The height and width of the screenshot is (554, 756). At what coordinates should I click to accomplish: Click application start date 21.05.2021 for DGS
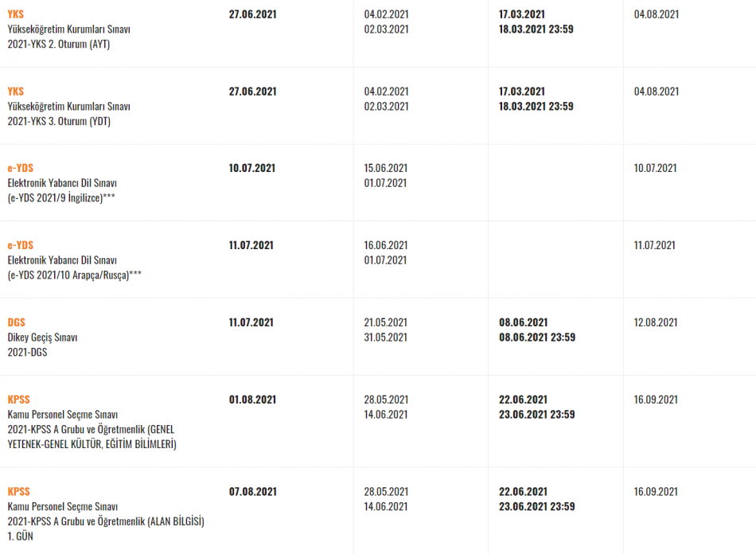coord(385,322)
